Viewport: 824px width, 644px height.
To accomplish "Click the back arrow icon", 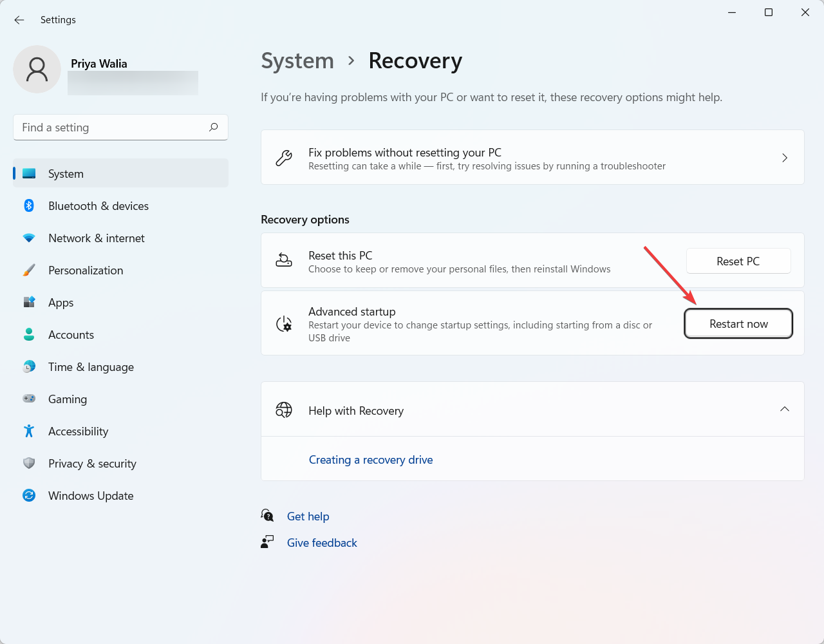I will pyautogui.click(x=19, y=20).
